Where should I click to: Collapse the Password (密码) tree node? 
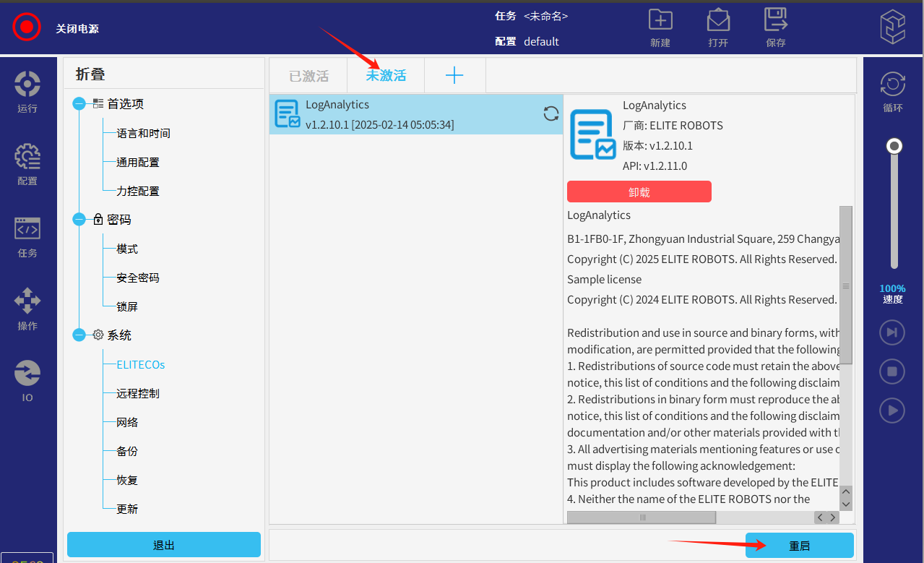(x=79, y=220)
